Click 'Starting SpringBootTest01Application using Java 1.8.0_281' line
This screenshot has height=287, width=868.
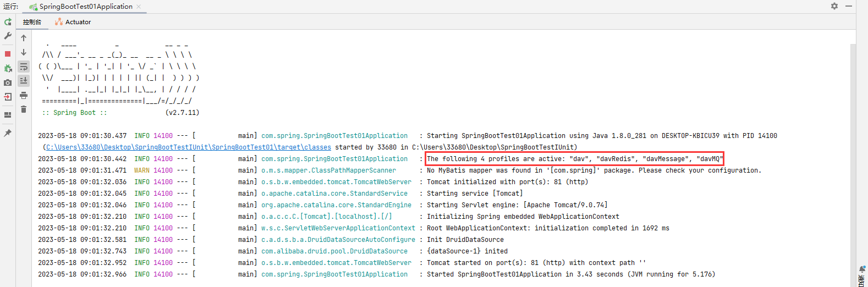pyautogui.click(x=602, y=136)
